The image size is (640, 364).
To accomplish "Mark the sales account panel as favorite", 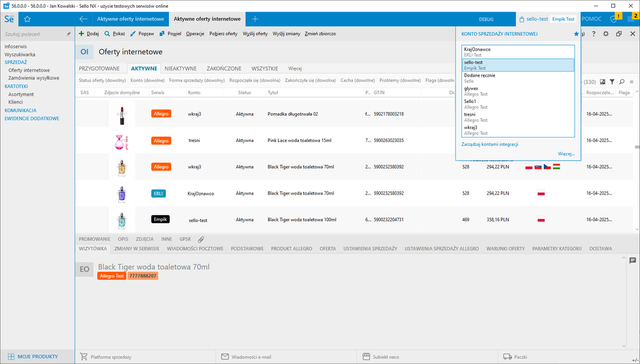I will pyautogui.click(x=576, y=33).
